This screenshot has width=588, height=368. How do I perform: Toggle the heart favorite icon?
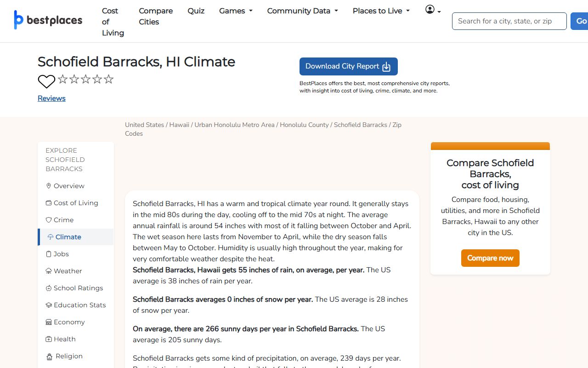[46, 81]
